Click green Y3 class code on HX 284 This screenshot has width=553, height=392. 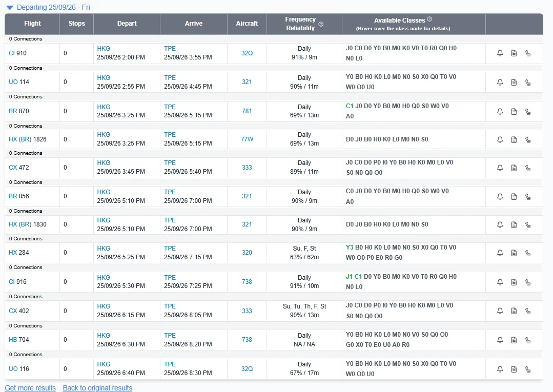click(350, 247)
